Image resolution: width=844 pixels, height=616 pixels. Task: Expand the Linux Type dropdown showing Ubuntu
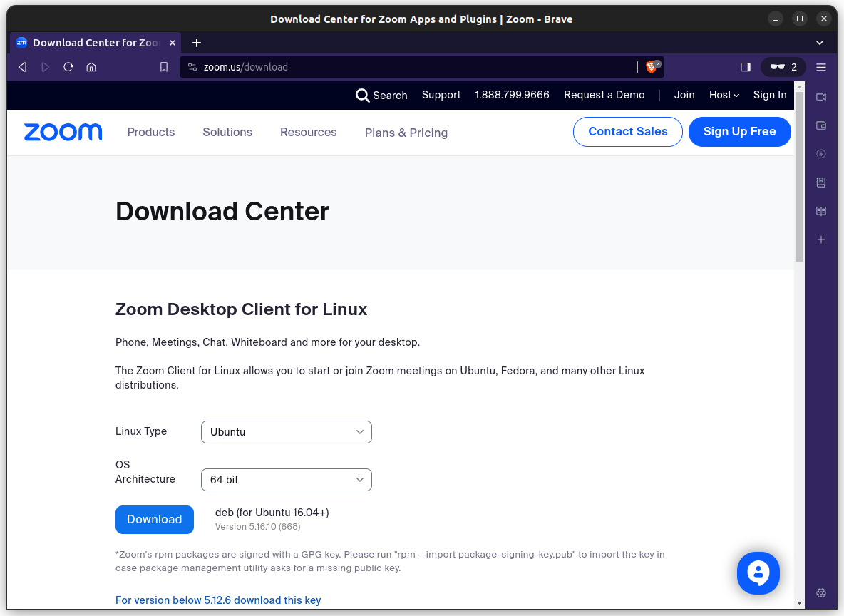pyautogui.click(x=286, y=432)
